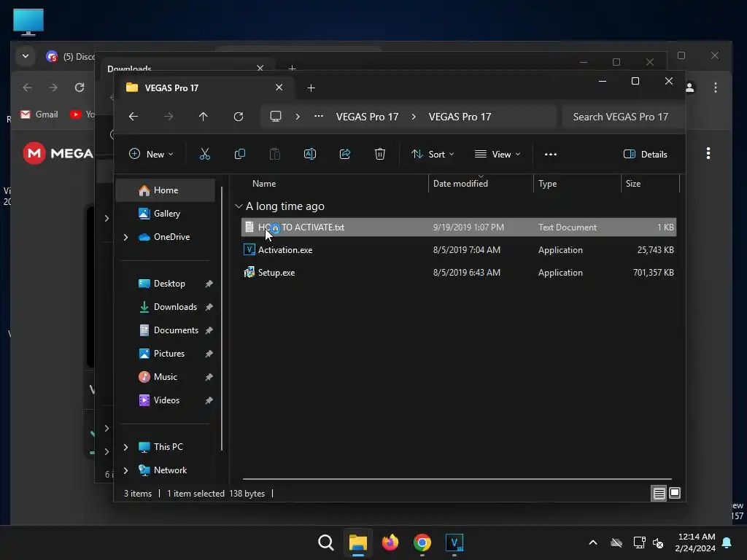Sort by the Type column header

pos(547,184)
